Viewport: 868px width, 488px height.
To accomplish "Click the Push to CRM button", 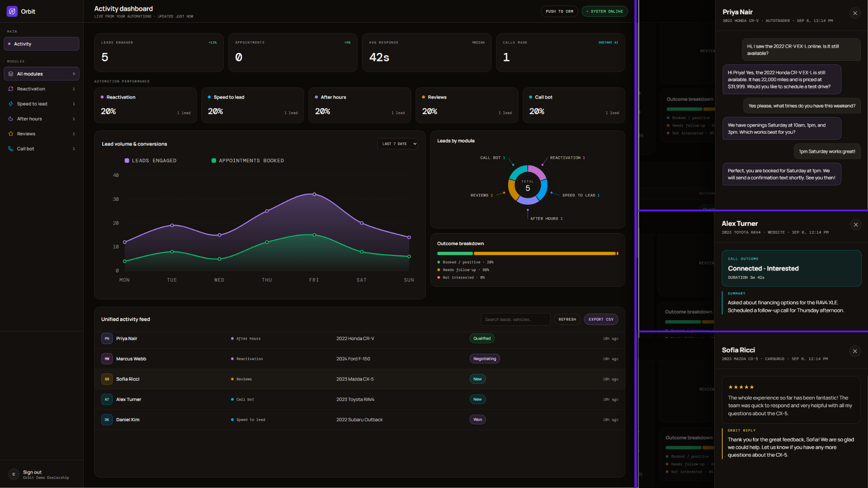I will pyautogui.click(x=559, y=11).
